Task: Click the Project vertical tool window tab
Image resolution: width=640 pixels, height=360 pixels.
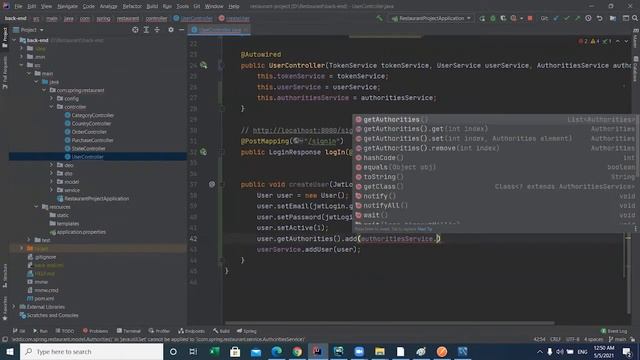Action: [4, 37]
